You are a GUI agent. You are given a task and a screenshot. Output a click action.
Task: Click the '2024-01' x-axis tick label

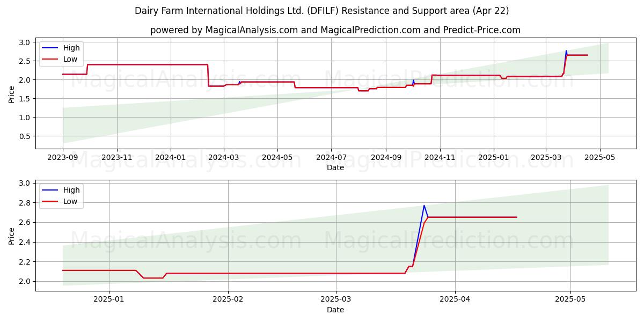click(171, 158)
